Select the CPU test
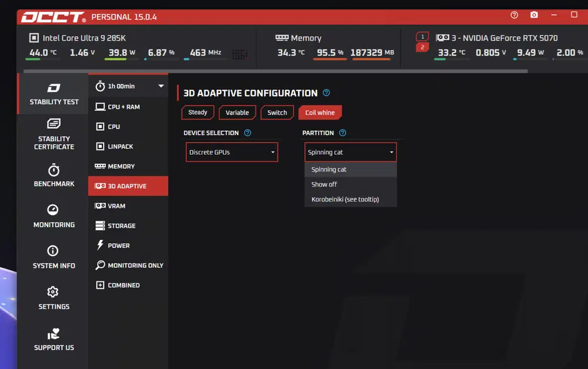Screen dimensions: 588x369 point(128,127)
